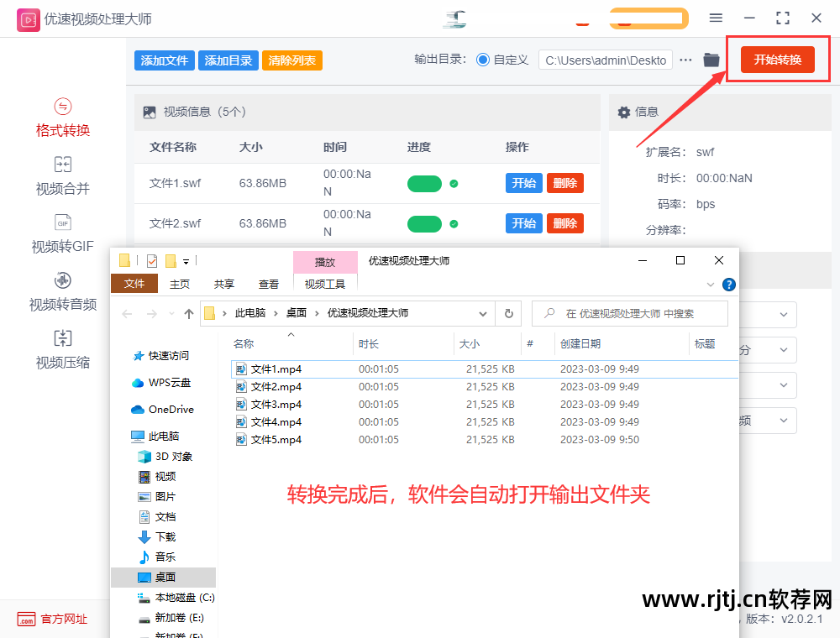The image size is (840, 638).
Task: Click the Explorer refresh button
Action: pyautogui.click(x=509, y=314)
